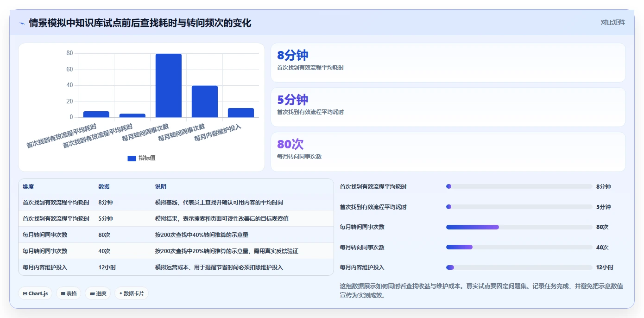Click the 数据卡片 chip
Screen dimensions: 644x318
coord(132,293)
